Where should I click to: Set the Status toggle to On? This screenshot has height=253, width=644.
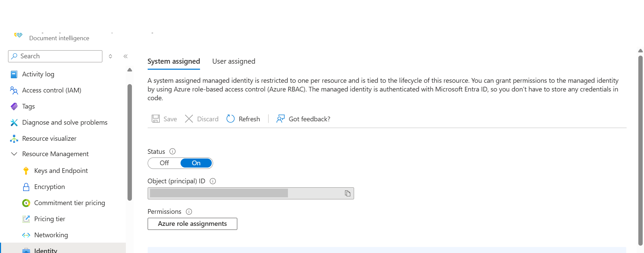(196, 163)
